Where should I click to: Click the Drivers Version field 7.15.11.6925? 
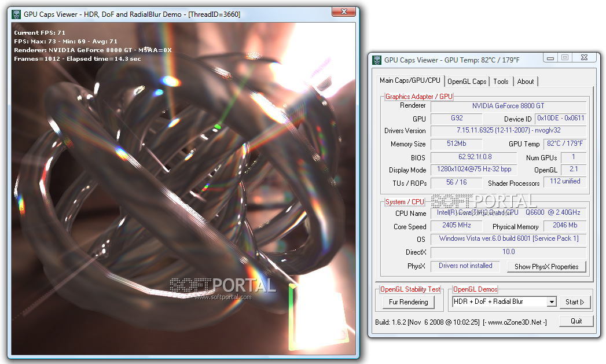click(508, 131)
